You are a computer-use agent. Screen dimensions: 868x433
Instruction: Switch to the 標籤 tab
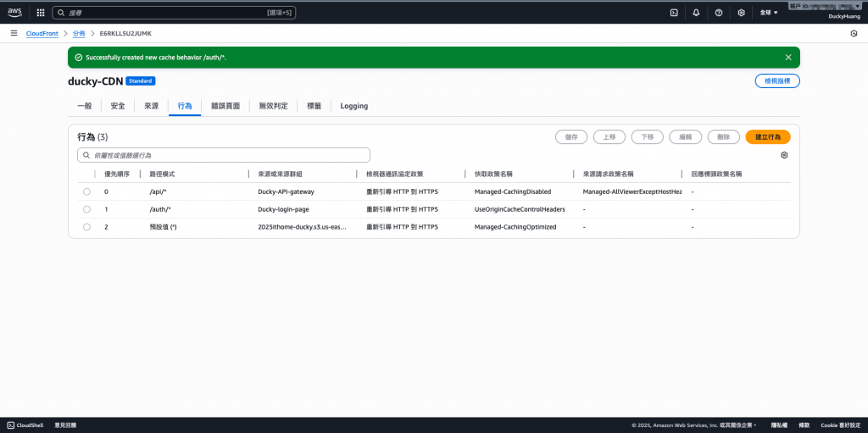click(x=314, y=106)
